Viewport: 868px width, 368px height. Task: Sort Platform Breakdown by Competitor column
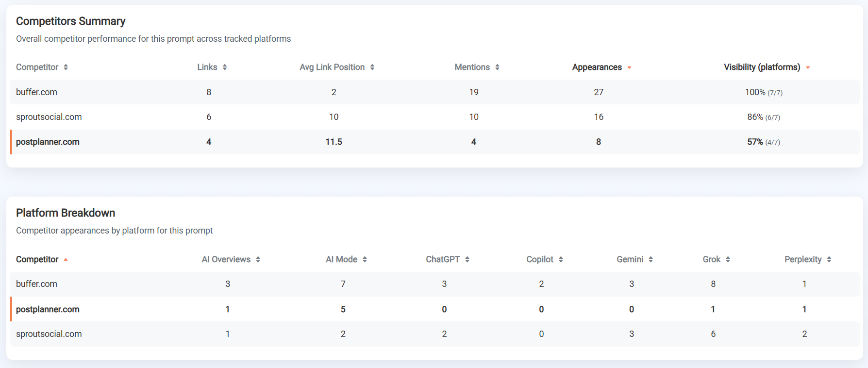coord(42,259)
